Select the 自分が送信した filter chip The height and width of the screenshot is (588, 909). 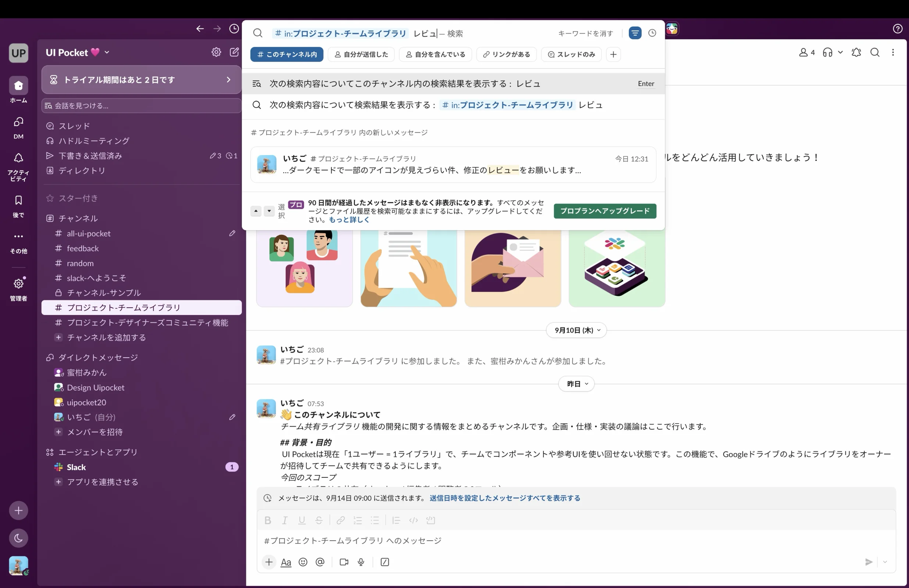(361, 55)
